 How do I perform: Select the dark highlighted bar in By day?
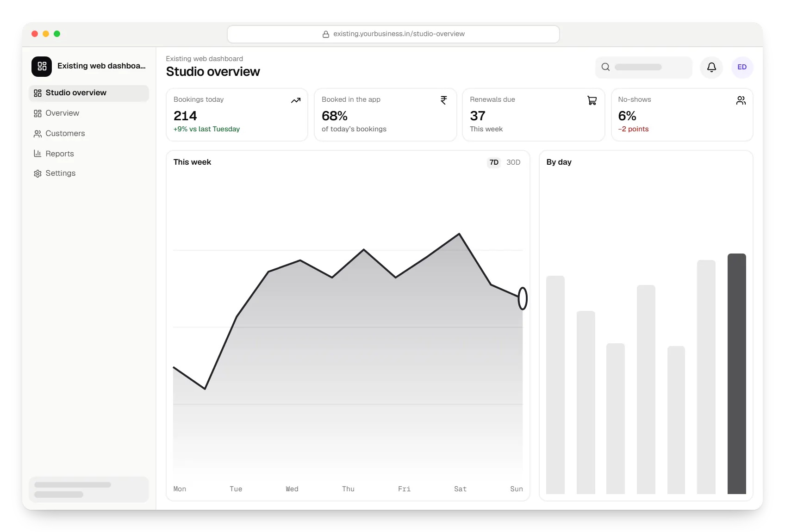pos(736,374)
